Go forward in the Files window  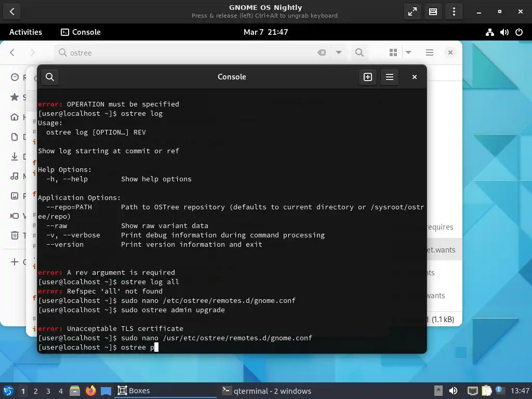coord(32,52)
